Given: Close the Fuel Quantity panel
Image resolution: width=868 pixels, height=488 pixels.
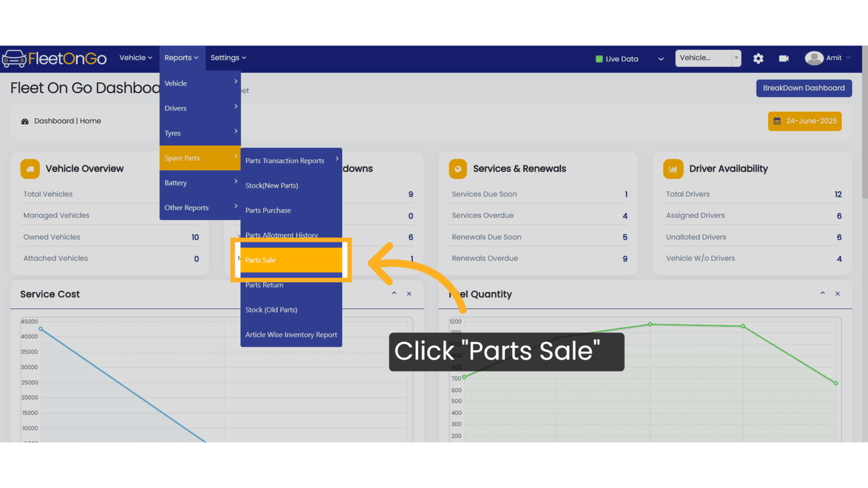Looking at the screenshot, I should (x=838, y=293).
